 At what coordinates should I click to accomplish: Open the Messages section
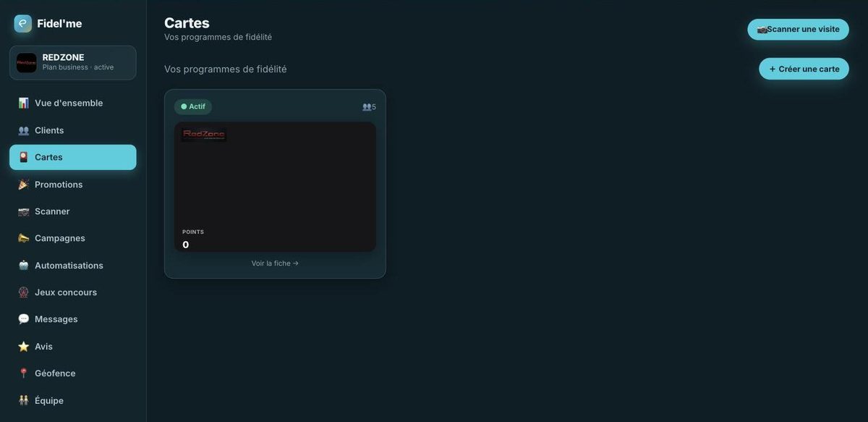(x=73, y=319)
